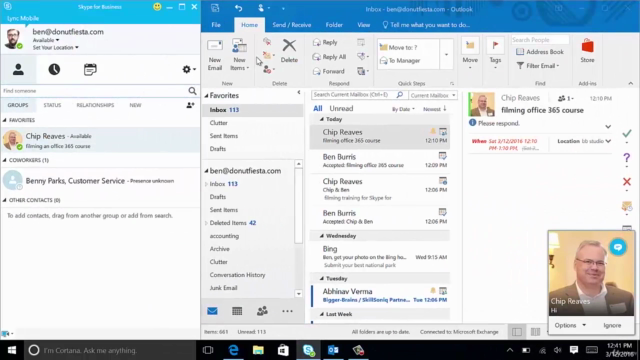
Task: Open Options dropdown on Skype toast
Action: (570, 325)
